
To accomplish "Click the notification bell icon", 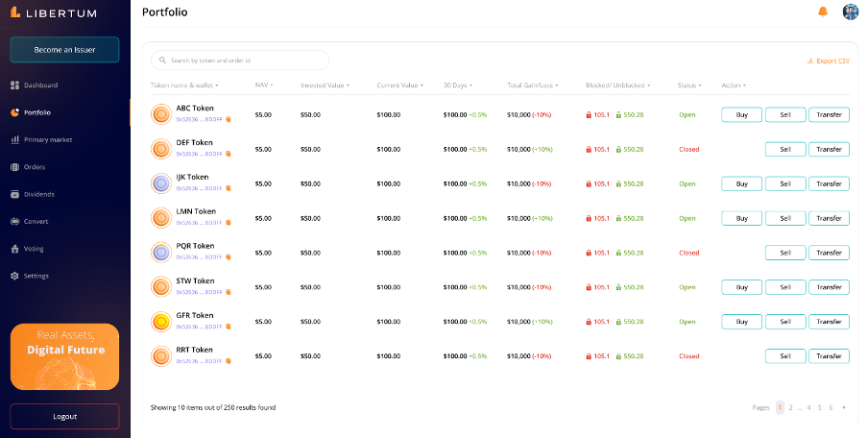I will pyautogui.click(x=822, y=12).
